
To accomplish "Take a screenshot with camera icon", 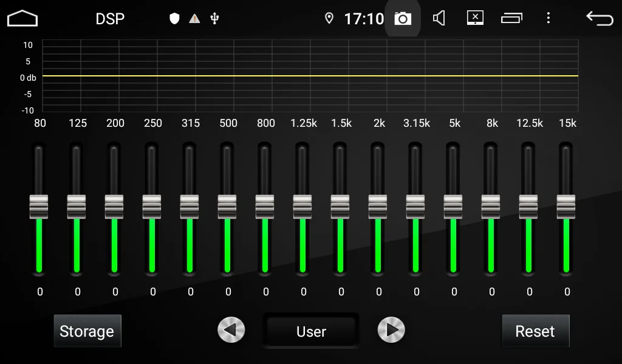I will click(402, 19).
